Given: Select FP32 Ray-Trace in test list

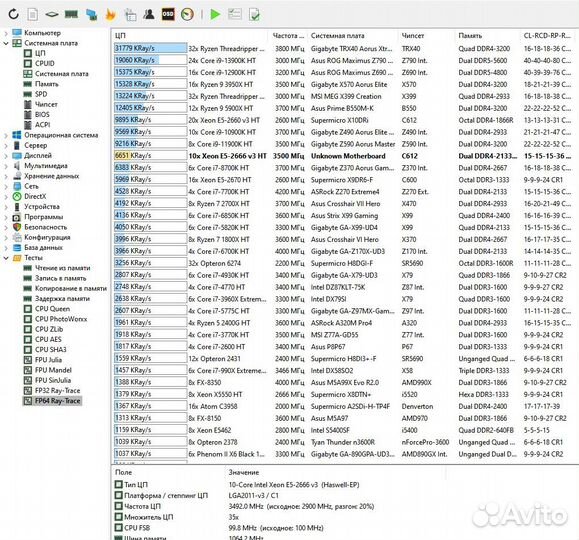Looking at the screenshot, I should click(57, 390).
